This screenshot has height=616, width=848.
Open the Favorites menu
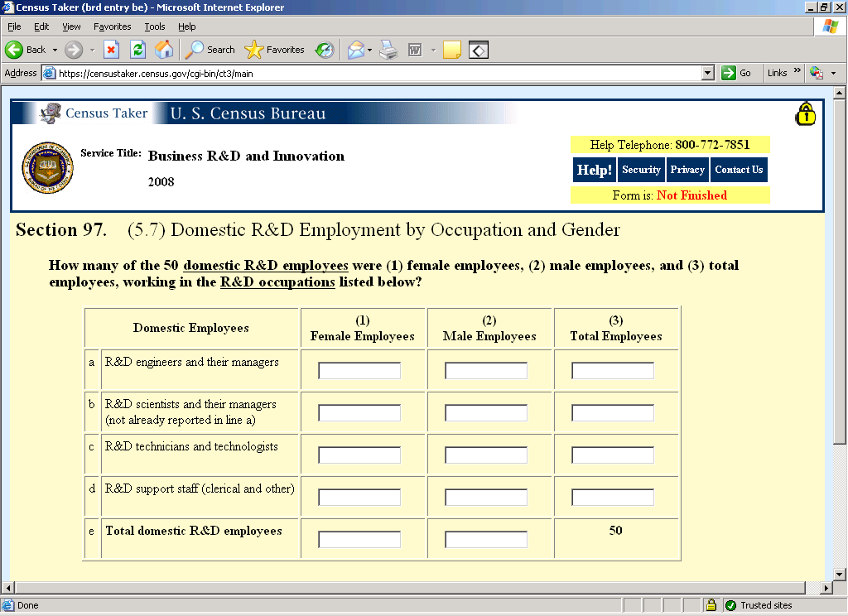[x=112, y=26]
